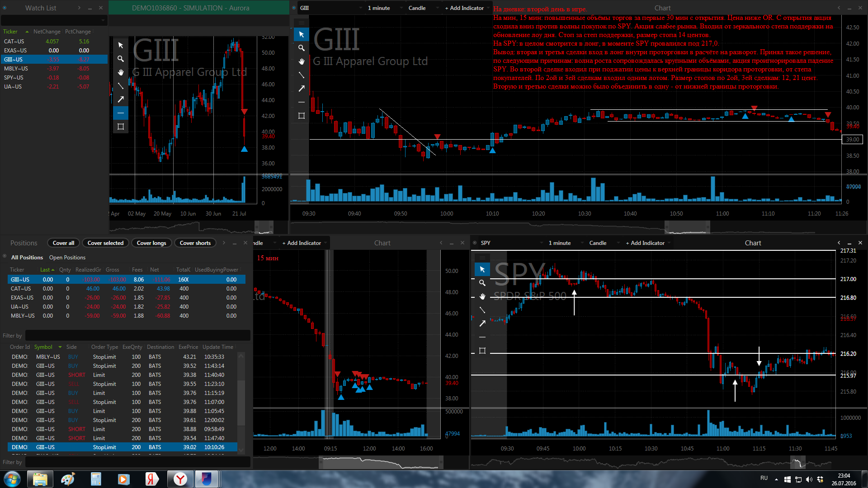Select the pointer tool in the SPY chart toolbar
Viewport: 868px width, 488px height.
pos(482,269)
